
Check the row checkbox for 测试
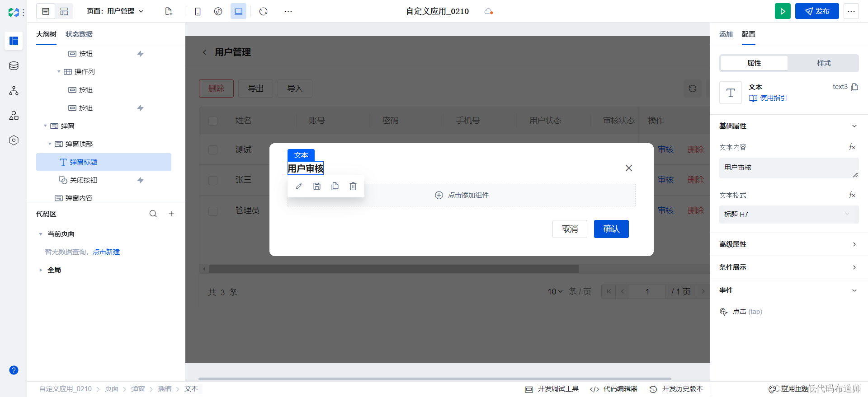coord(213,150)
